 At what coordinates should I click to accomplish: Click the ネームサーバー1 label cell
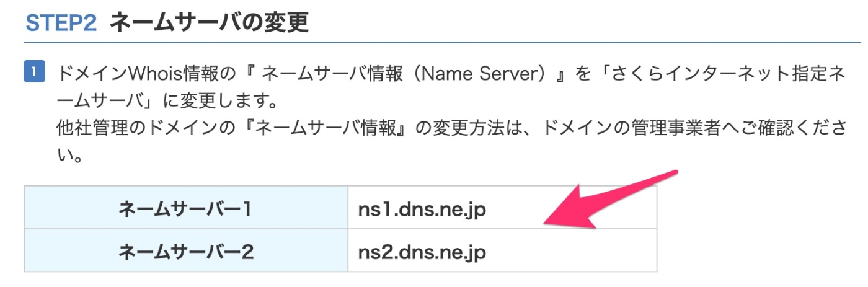coord(186,208)
